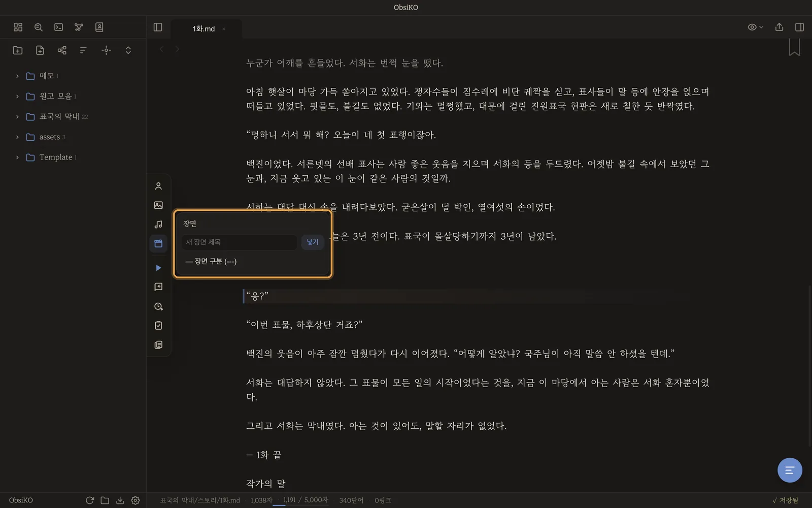Click the download icon in status bar
This screenshot has height=508, width=812.
[120, 500]
